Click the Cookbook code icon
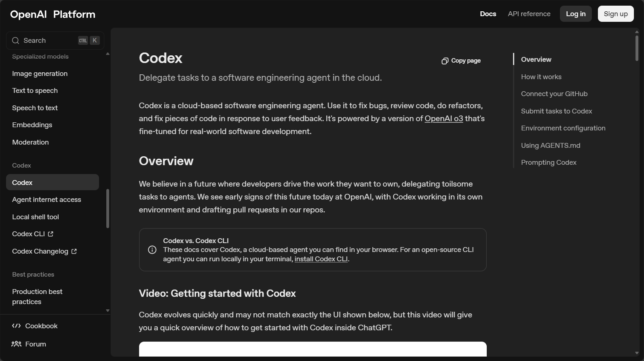This screenshot has height=361, width=644. 17,326
